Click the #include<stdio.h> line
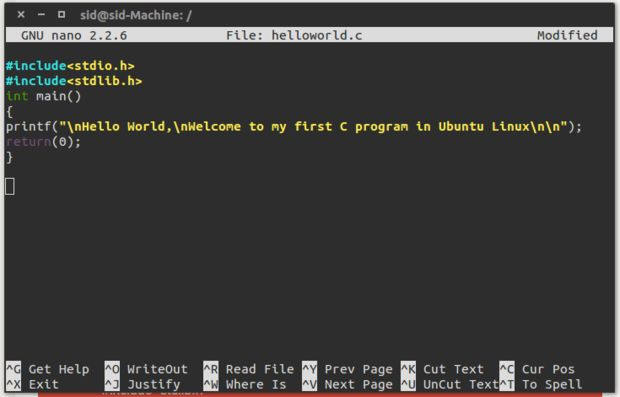Screen dimensions: 620x397 (x=70, y=66)
